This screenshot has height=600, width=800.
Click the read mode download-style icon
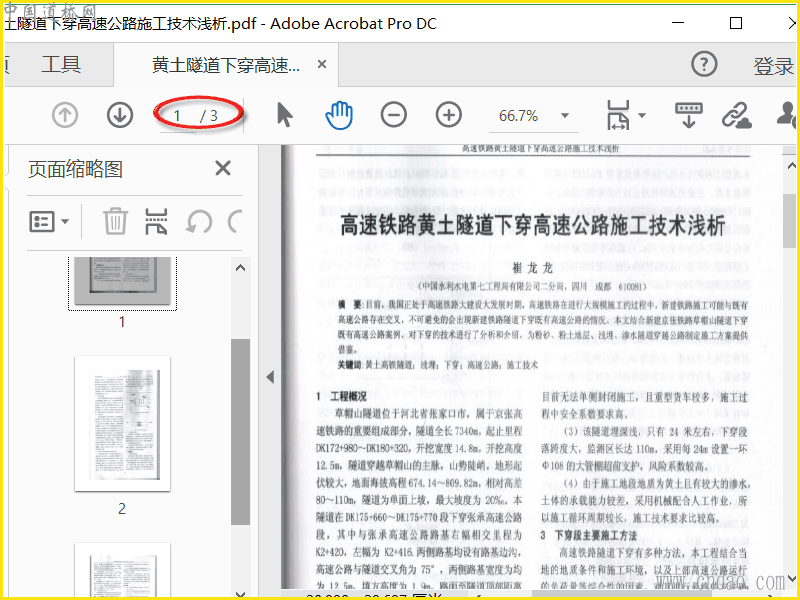point(688,115)
